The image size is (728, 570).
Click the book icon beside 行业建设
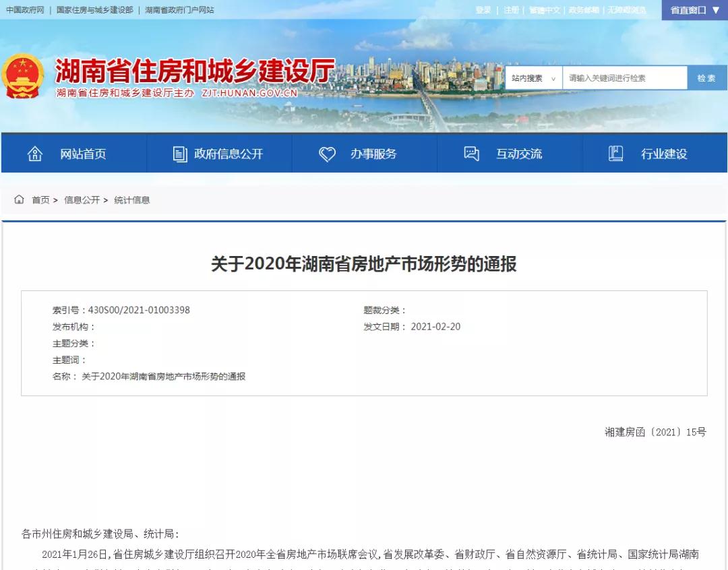(x=615, y=154)
